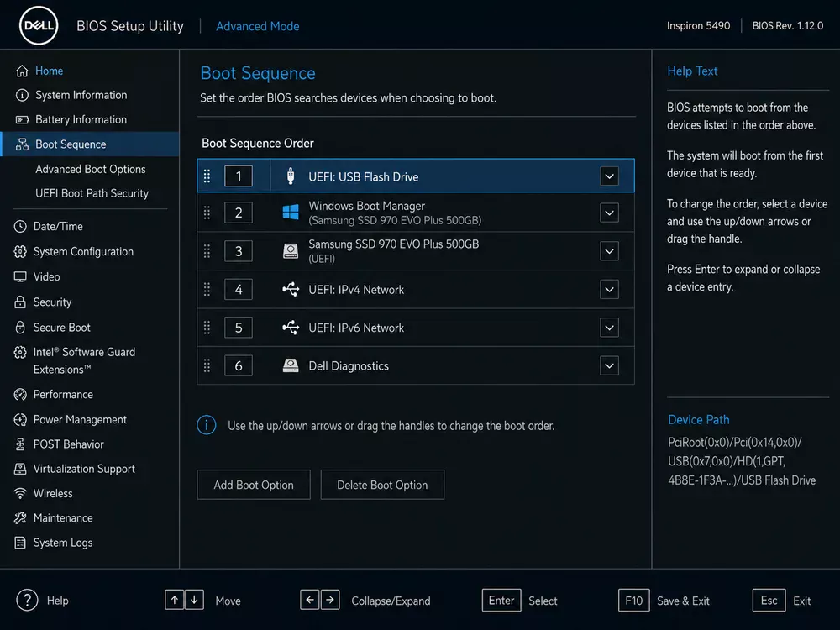Click the "Help Text" heading
The height and width of the screenshot is (630, 840).
coord(692,71)
